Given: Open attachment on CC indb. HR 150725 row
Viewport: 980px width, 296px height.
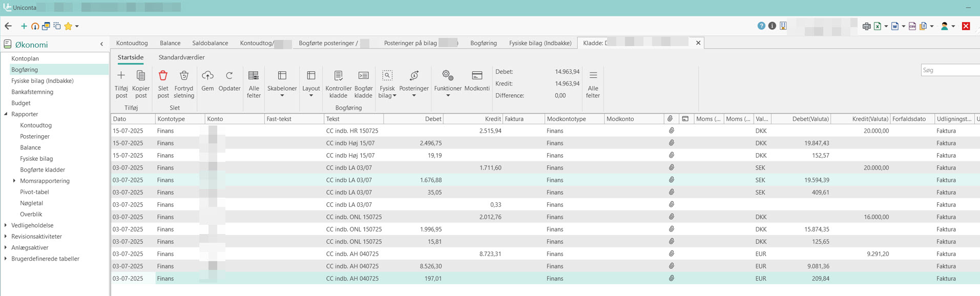Looking at the screenshot, I should coord(671,131).
